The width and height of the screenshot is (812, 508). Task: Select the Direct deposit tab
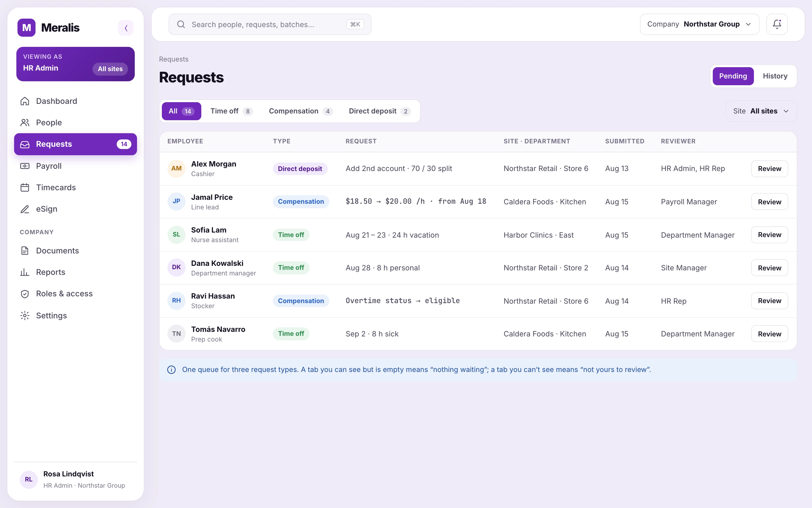[x=379, y=111]
